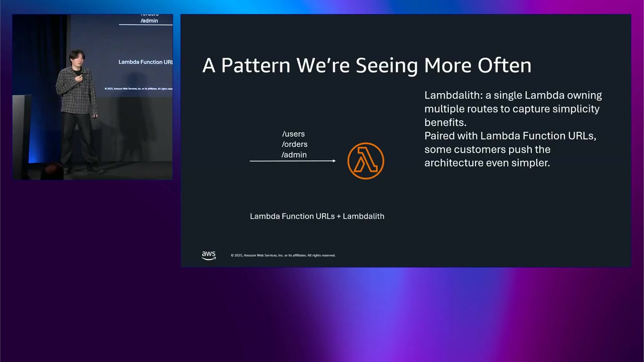
Task: Click the Lambda symbol inside the circle
Action: [x=366, y=160]
